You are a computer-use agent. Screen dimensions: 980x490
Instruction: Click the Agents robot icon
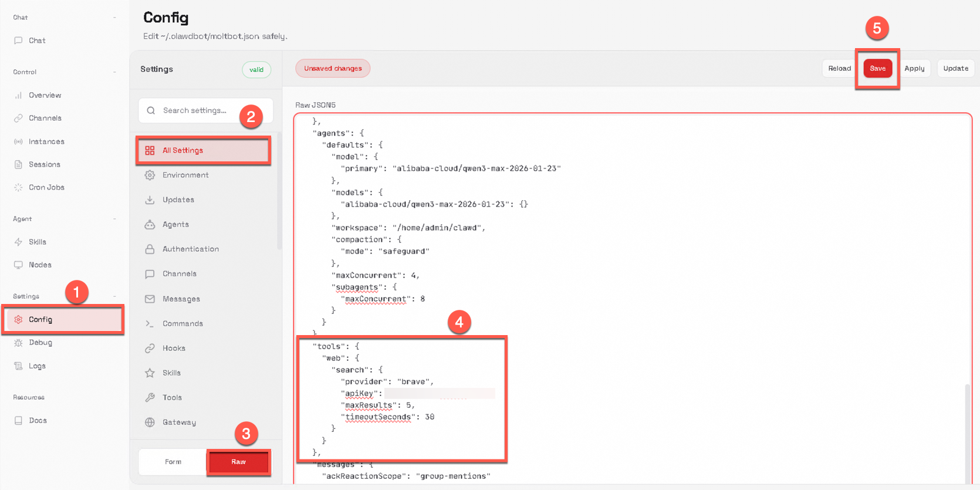pos(150,224)
